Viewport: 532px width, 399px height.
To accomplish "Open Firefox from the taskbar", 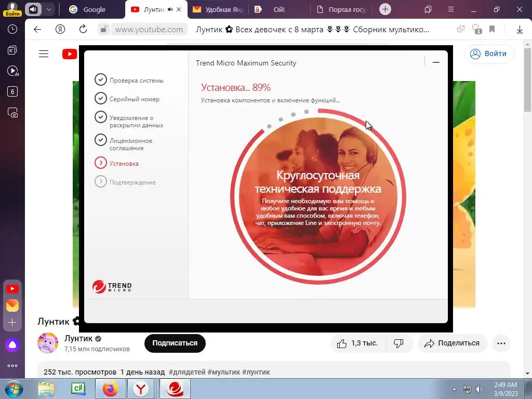I will pos(111,389).
